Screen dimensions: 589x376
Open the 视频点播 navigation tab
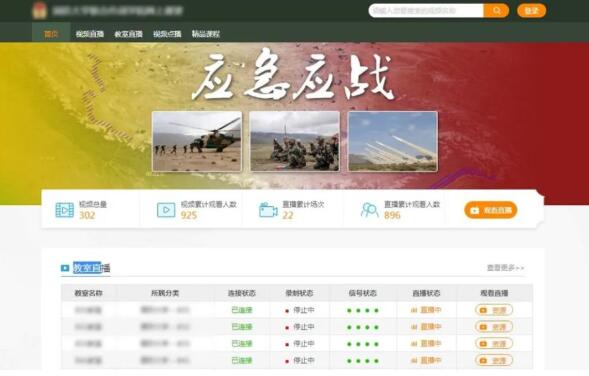coord(167,34)
